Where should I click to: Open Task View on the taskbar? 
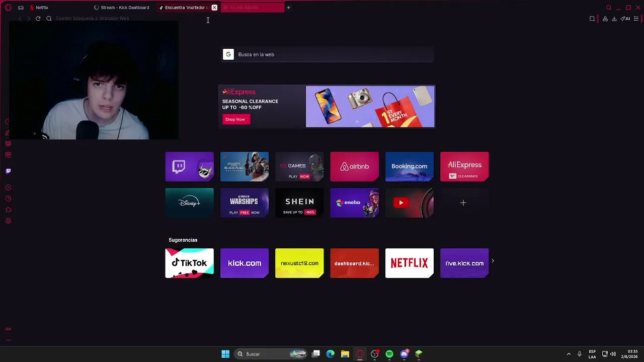[x=316, y=354]
